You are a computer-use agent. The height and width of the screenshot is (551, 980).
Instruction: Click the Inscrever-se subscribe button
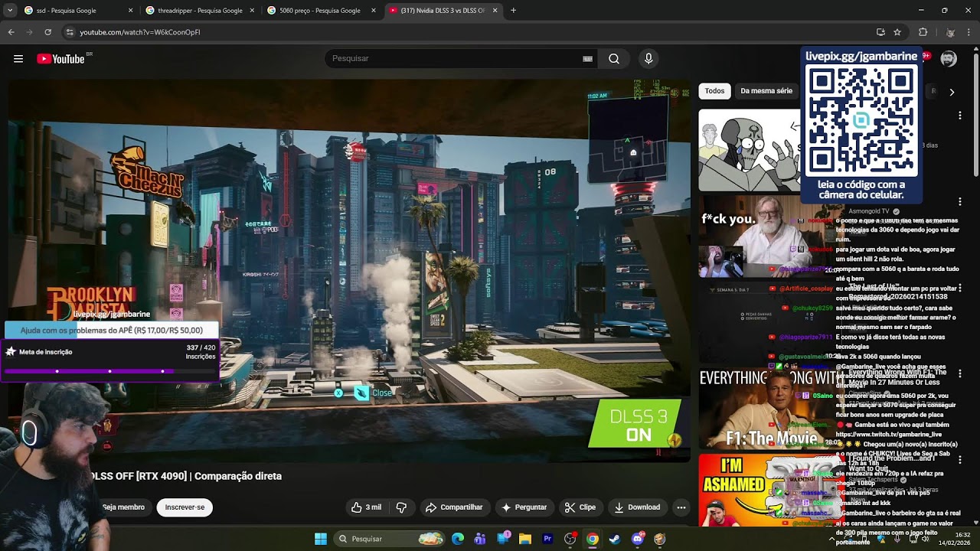pyautogui.click(x=185, y=507)
